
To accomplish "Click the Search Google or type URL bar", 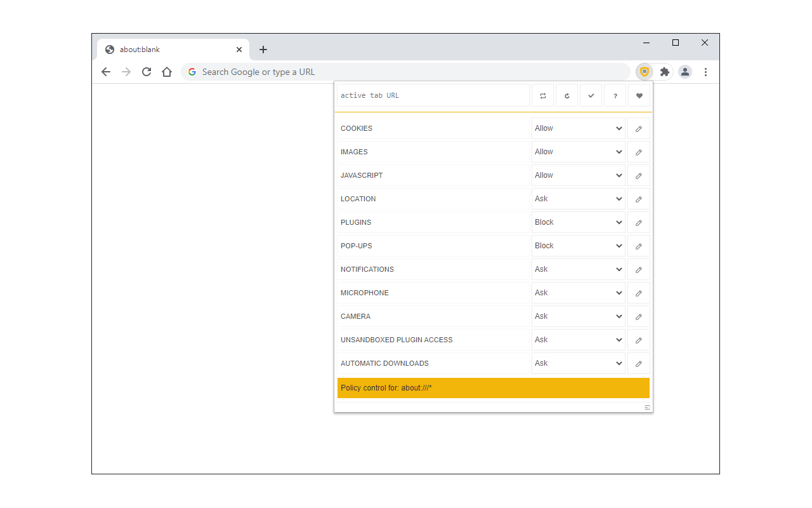I will pos(406,72).
